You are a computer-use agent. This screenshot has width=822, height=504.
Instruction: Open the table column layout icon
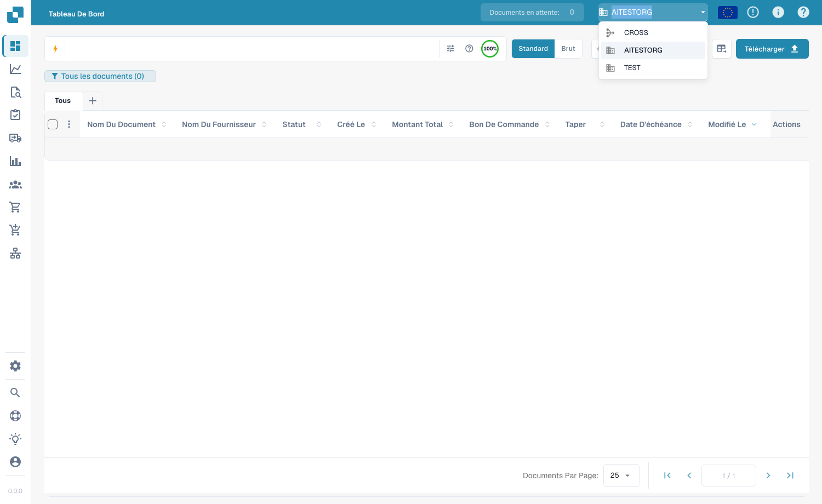[x=722, y=49]
